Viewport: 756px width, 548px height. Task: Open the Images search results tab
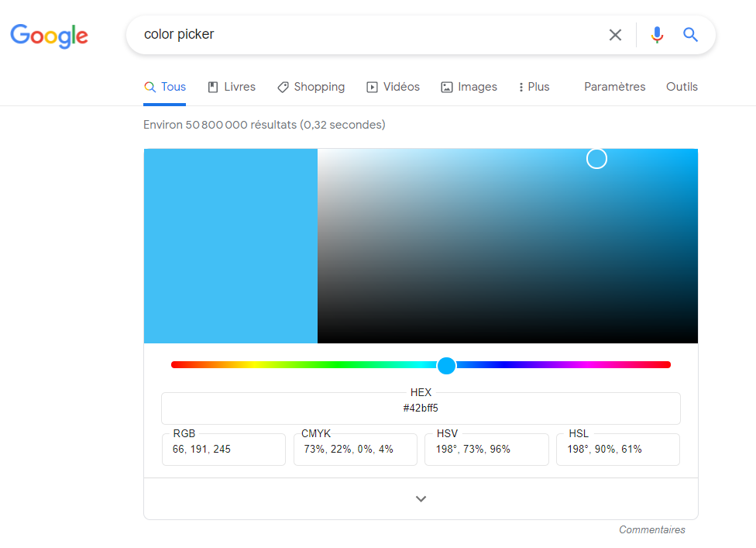[x=469, y=86]
